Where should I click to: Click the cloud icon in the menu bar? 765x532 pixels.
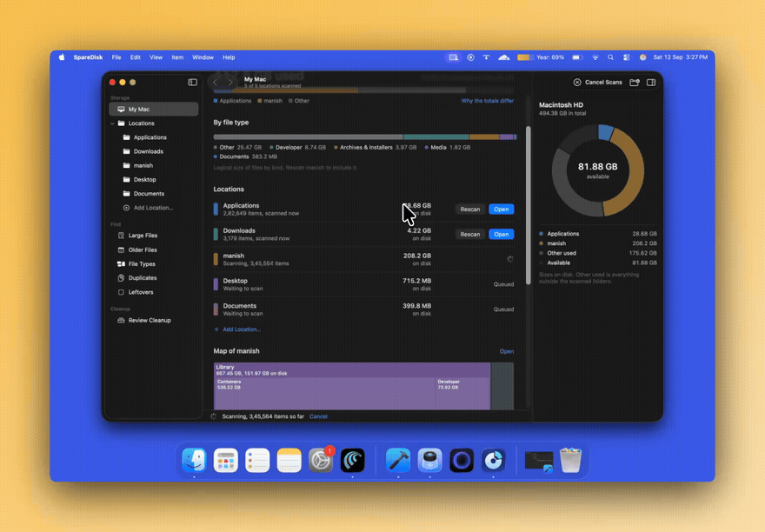(x=504, y=57)
